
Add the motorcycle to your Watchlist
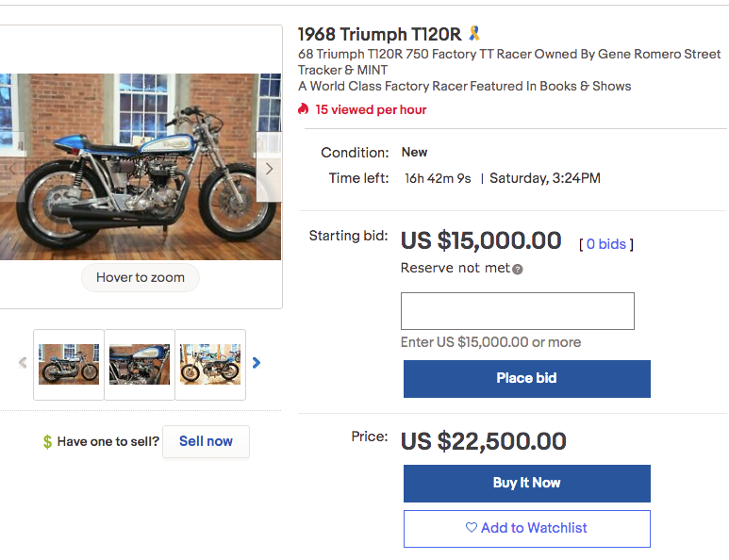coord(526,528)
